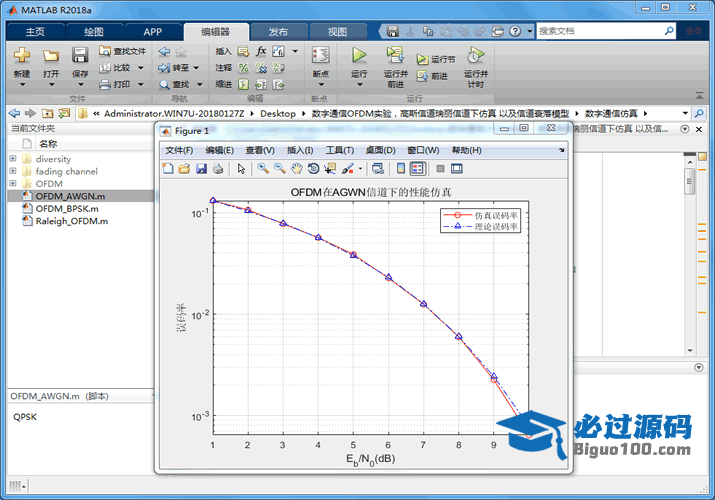The height and width of the screenshot is (500, 715).
Task: Open Figure 1 帮助(H) menu
Action: (x=466, y=150)
